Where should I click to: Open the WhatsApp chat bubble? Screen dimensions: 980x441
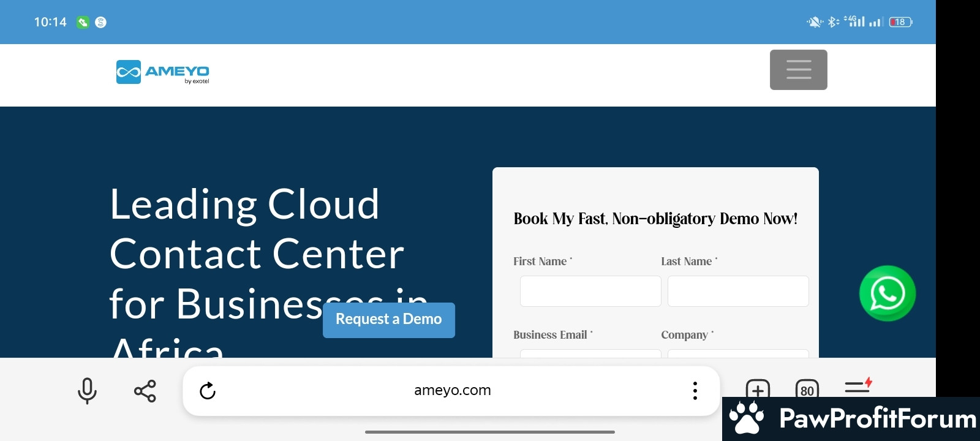click(887, 293)
